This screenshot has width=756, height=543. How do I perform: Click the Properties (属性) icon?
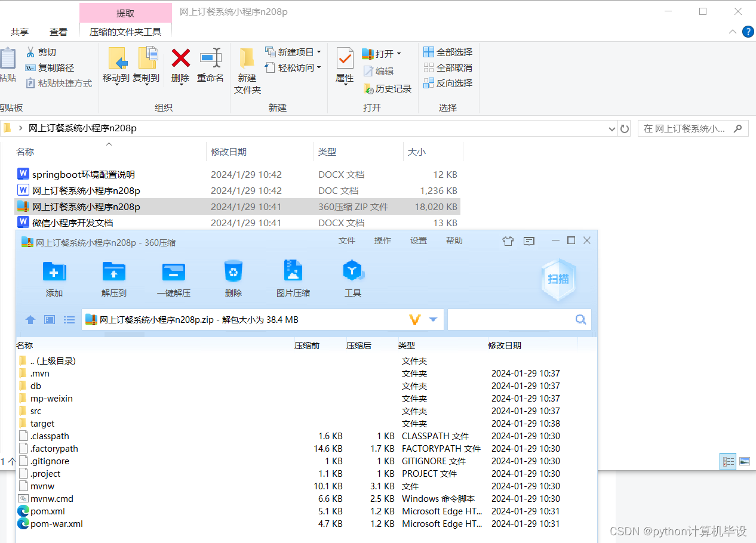pos(345,58)
